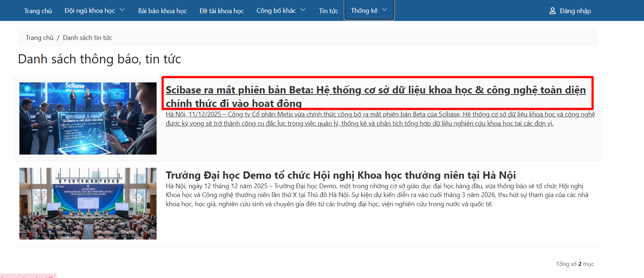Expand the Đội ngũ khoa học chevron

pos(122,10)
